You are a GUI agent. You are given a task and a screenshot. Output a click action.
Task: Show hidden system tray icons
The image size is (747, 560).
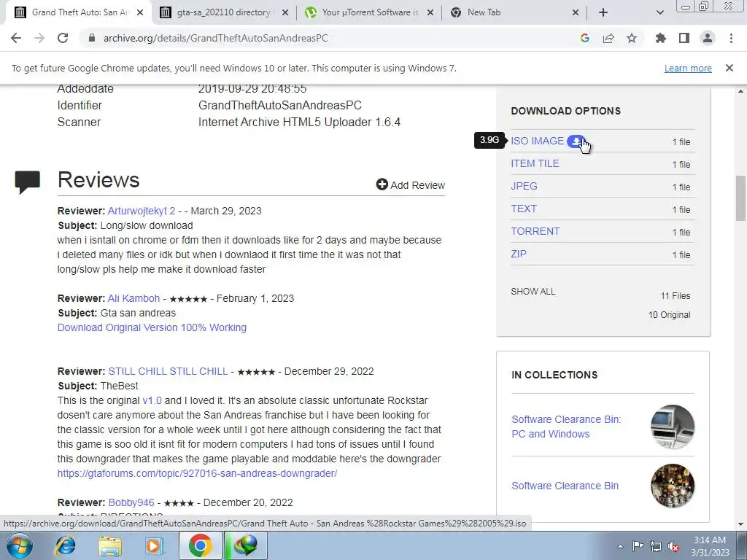[x=620, y=546]
